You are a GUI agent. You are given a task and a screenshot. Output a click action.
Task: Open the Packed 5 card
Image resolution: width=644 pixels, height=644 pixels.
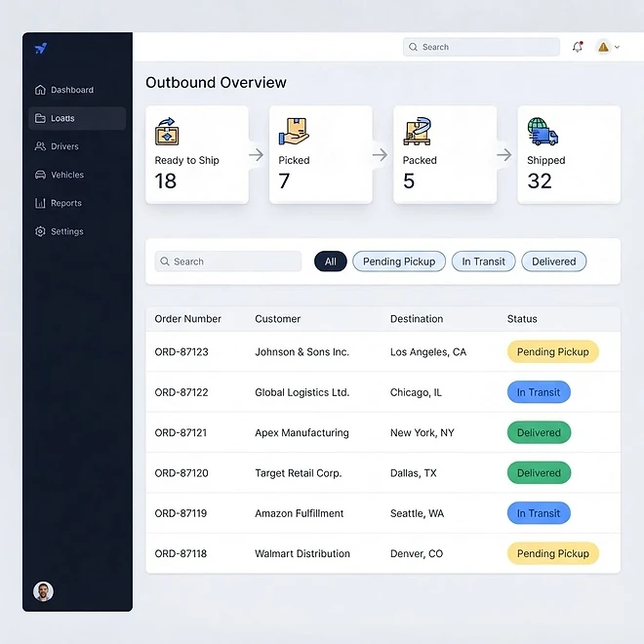[445, 155]
